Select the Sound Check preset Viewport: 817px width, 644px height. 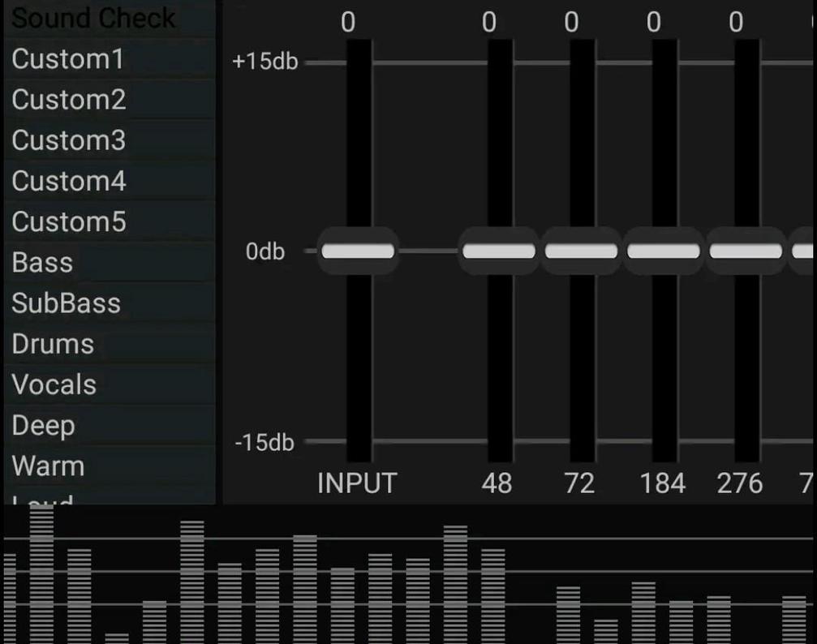pyautogui.click(x=89, y=18)
